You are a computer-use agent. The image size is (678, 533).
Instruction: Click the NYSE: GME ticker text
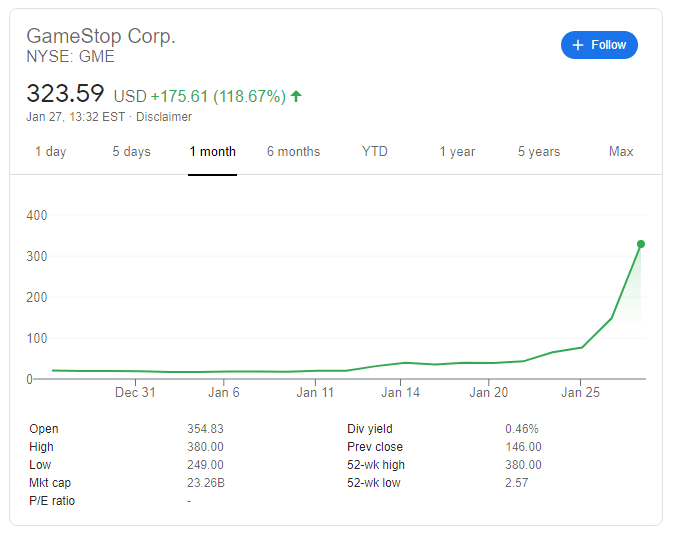(x=70, y=57)
